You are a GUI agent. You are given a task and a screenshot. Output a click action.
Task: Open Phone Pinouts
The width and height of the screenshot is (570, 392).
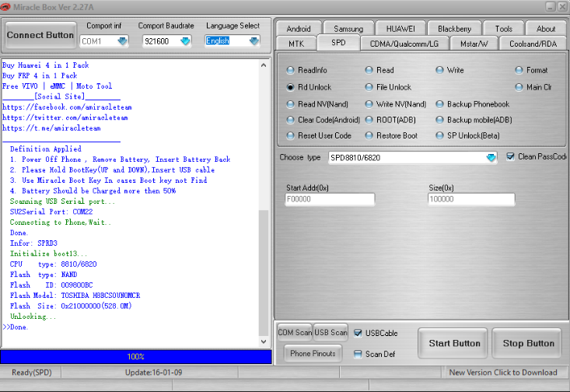pos(313,353)
